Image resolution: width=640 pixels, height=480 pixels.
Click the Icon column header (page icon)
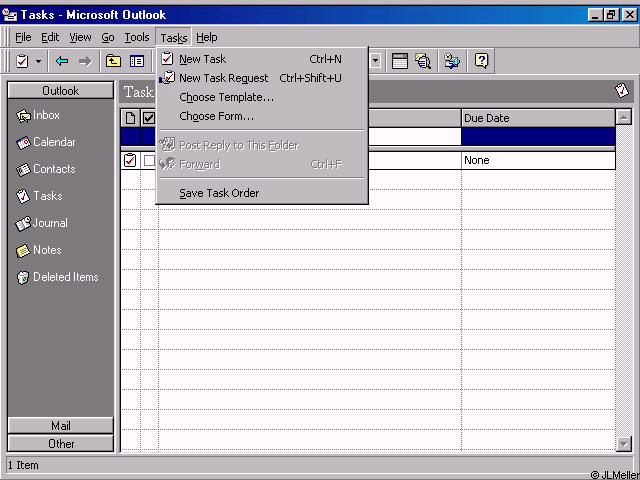point(130,118)
